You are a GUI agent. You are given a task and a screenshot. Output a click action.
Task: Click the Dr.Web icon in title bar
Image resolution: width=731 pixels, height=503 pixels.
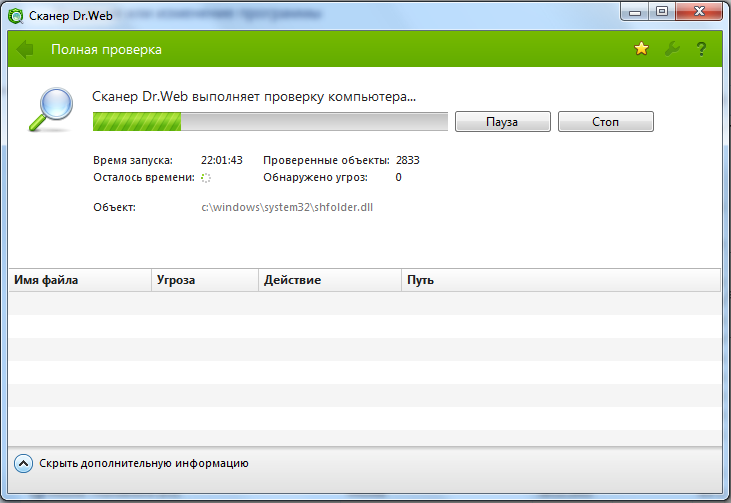(x=16, y=15)
